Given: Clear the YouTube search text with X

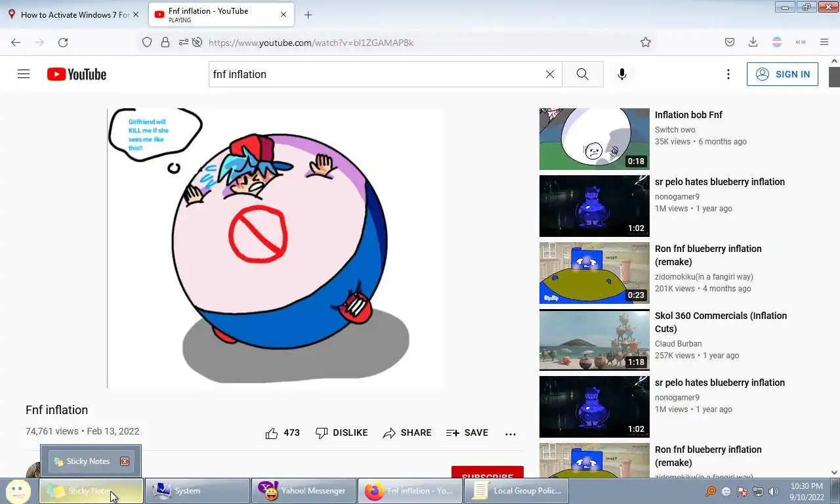Looking at the screenshot, I should tap(550, 74).
